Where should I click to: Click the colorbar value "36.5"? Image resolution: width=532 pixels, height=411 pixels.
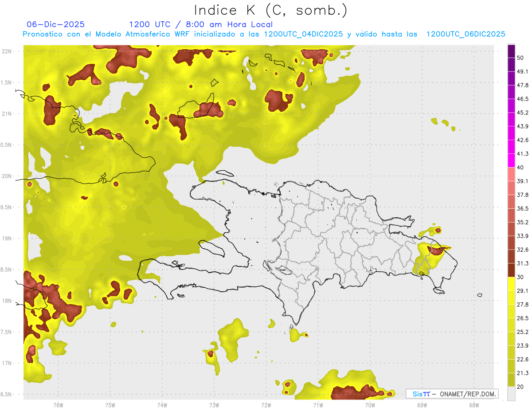click(x=523, y=208)
